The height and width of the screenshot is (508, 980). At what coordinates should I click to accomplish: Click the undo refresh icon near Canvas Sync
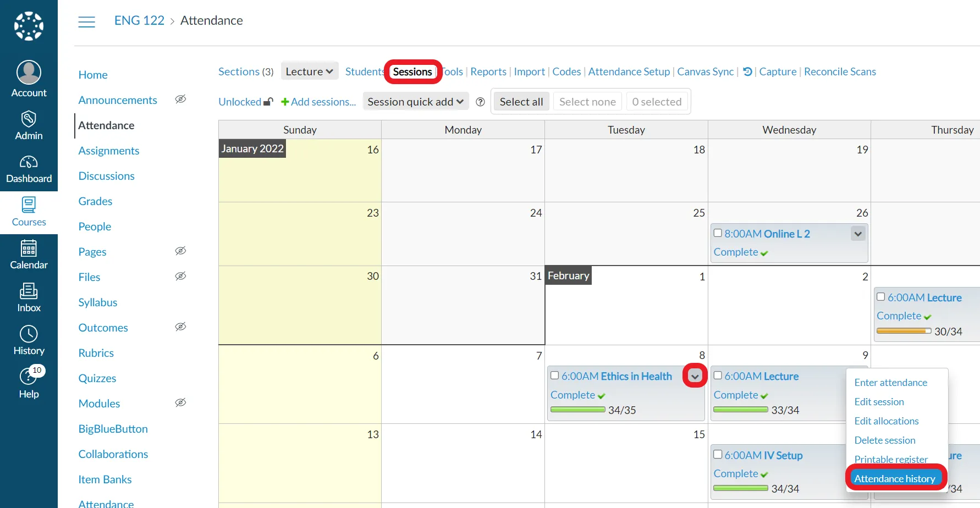click(747, 71)
